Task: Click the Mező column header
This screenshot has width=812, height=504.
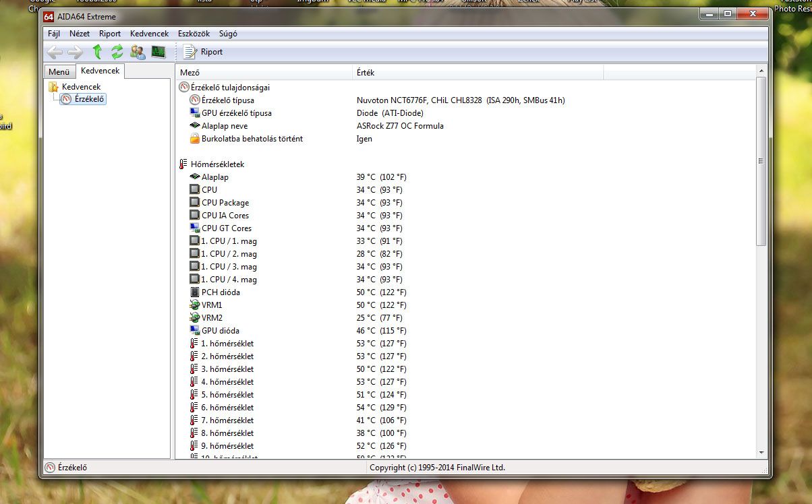Action: [x=264, y=72]
